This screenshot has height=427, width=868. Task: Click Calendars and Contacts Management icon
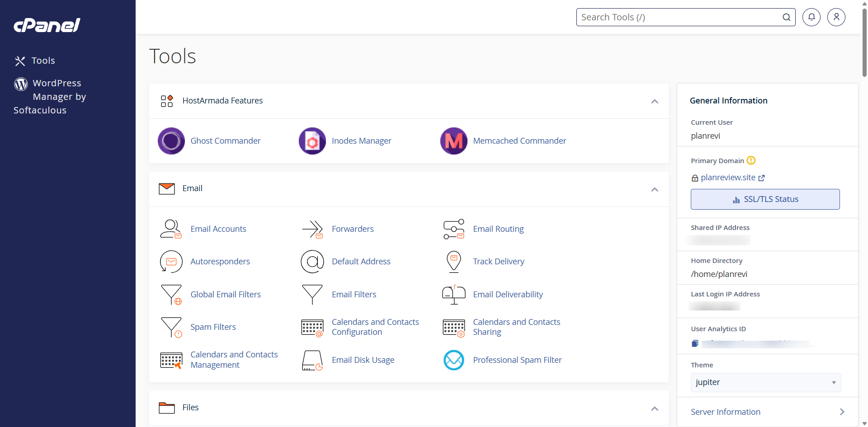[x=171, y=360]
